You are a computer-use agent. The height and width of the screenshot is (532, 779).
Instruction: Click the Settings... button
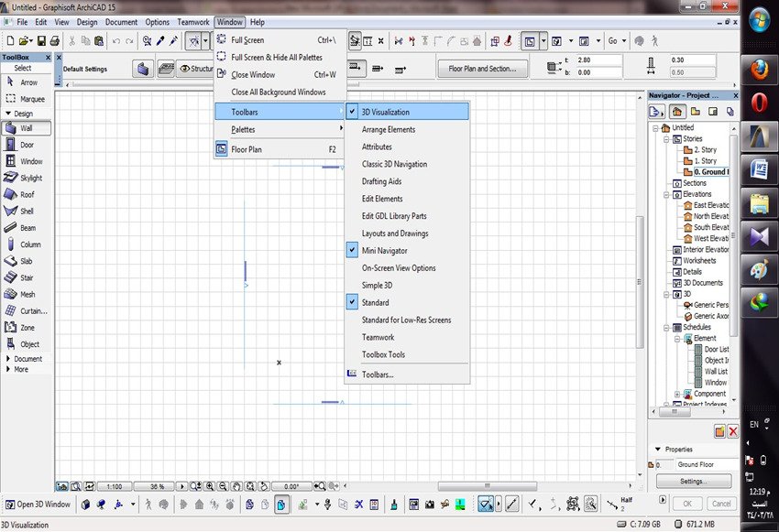[693, 481]
